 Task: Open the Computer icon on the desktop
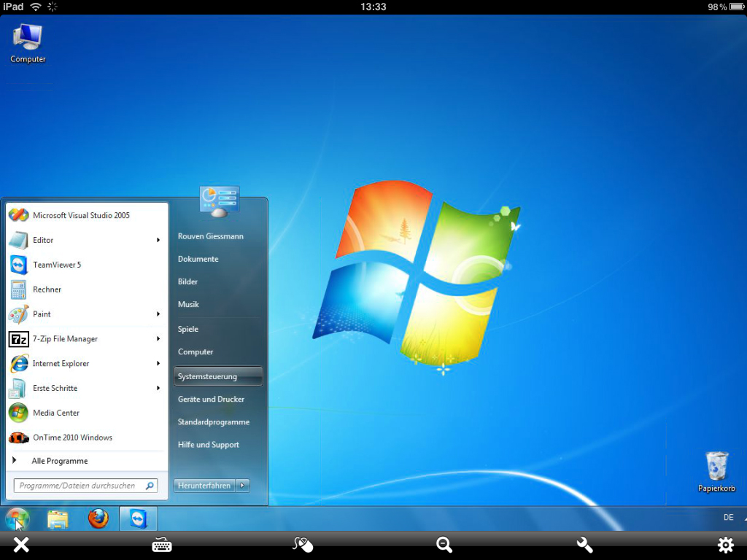coord(27,36)
